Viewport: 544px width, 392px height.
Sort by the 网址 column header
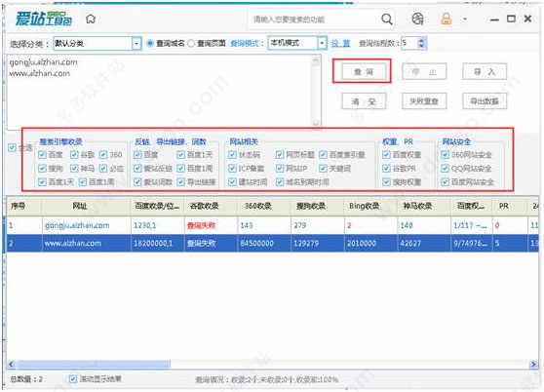click(x=86, y=206)
